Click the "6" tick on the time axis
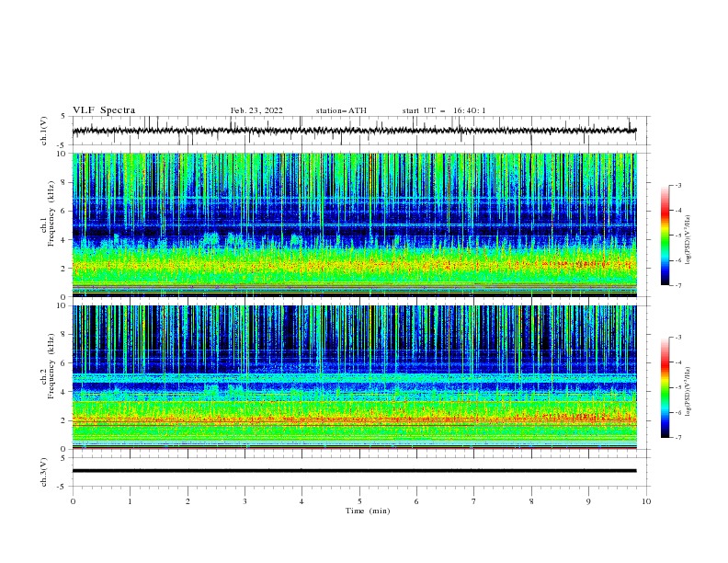The image size is (728, 563). point(416,501)
